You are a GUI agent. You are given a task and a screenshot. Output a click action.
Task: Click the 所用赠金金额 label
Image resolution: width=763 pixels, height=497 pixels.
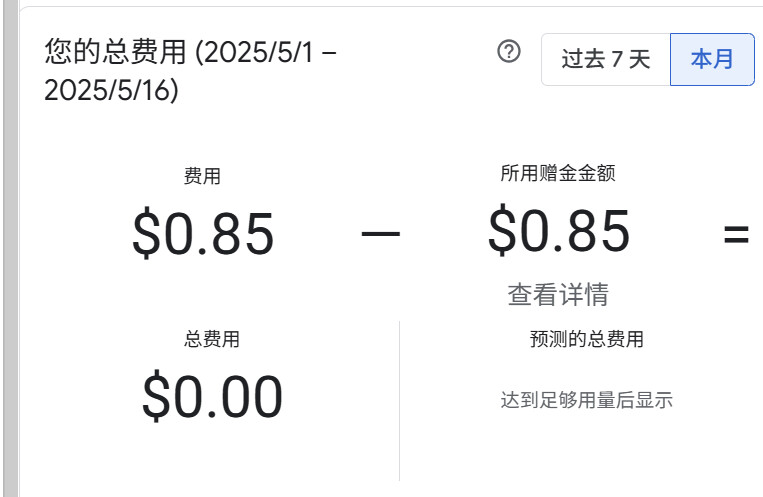(x=558, y=173)
